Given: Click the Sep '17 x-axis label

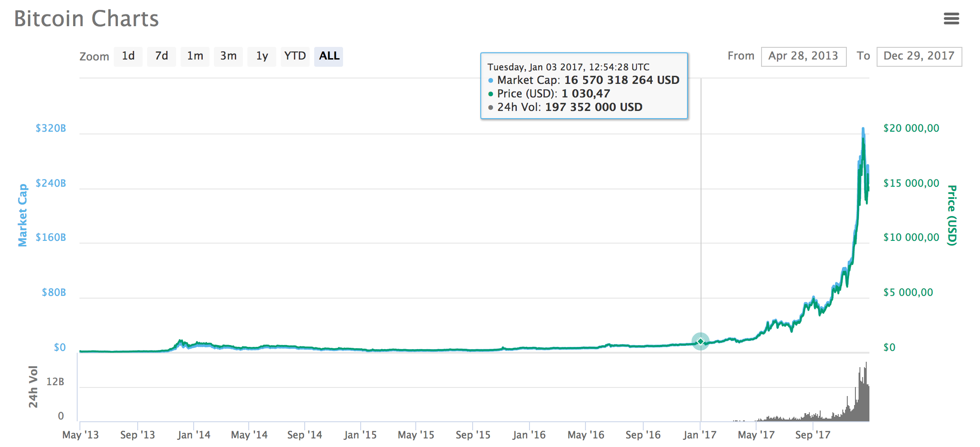Looking at the screenshot, I should coord(813,435).
